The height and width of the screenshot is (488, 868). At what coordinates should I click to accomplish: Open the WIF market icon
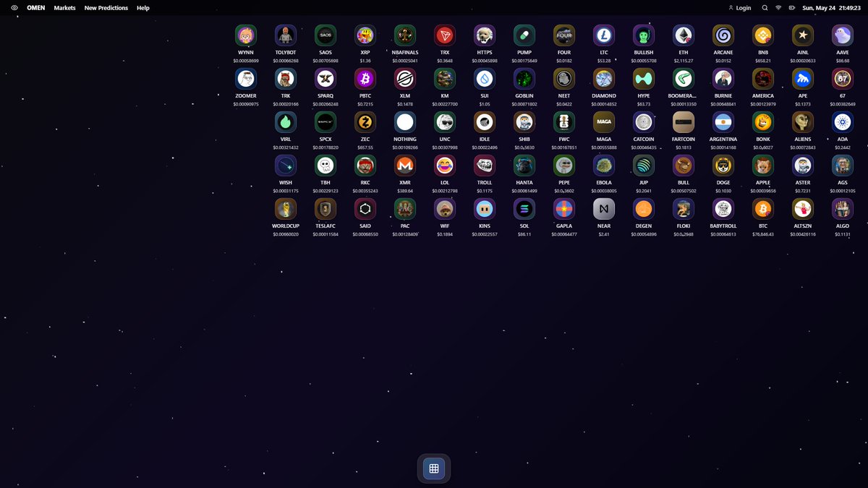pyautogui.click(x=445, y=208)
